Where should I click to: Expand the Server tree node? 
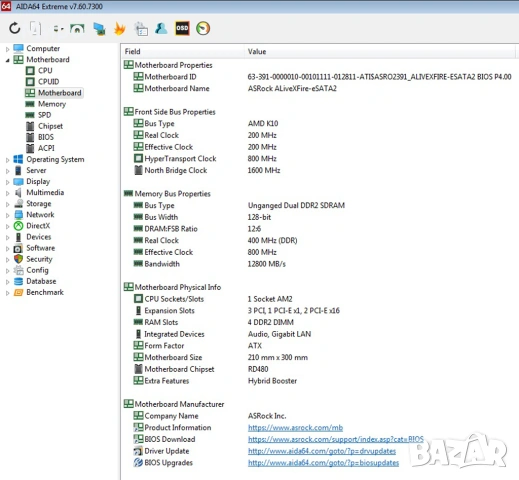pyautogui.click(x=7, y=171)
